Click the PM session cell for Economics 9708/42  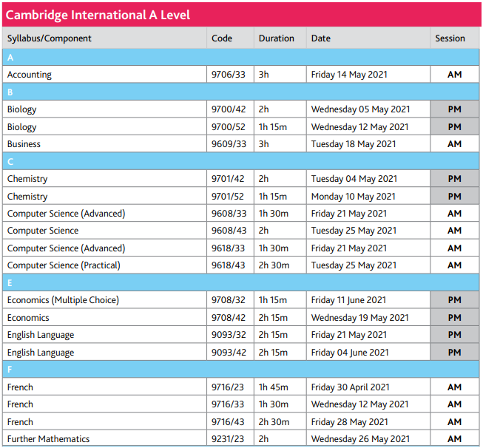(x=454, y=318)
